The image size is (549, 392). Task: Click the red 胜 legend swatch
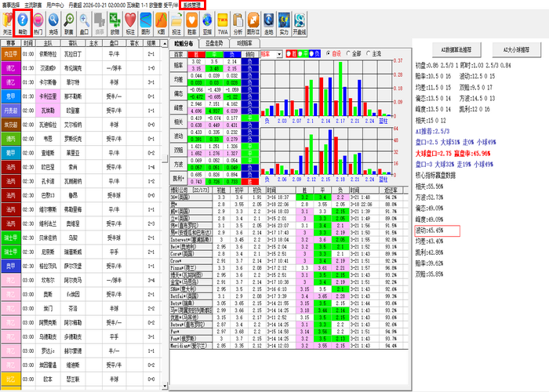point(290,53)
